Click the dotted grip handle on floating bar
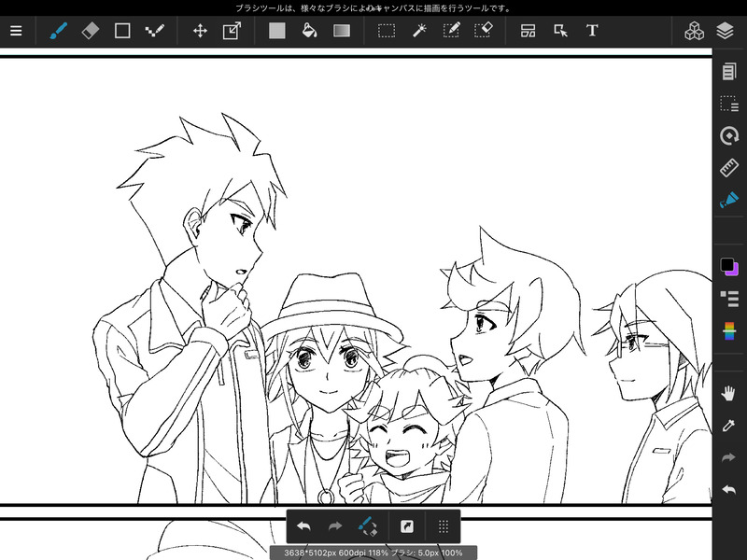 click(443, 526)
